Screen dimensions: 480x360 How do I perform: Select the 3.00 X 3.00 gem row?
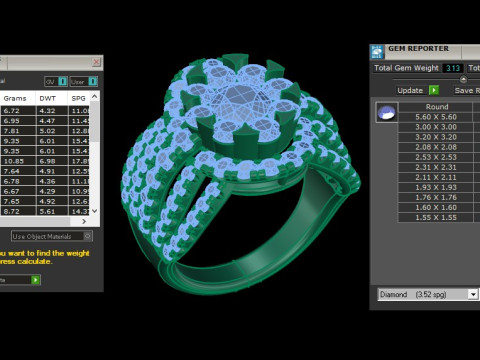click(x=436, y=127)
